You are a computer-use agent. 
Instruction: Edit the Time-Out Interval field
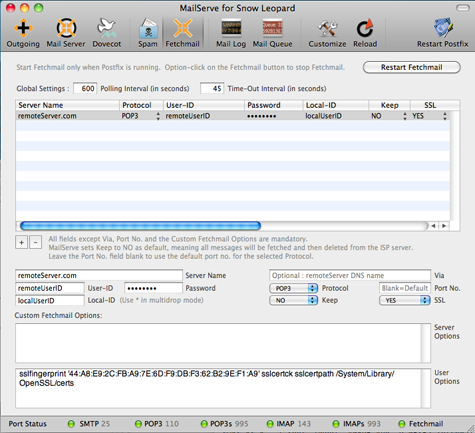coord(212,88)
